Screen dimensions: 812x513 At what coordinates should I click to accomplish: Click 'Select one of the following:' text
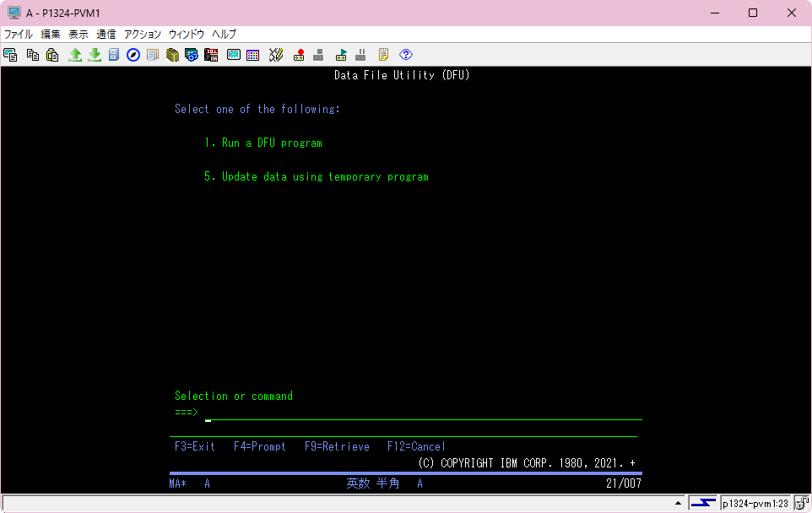click(x=257, y=109)
